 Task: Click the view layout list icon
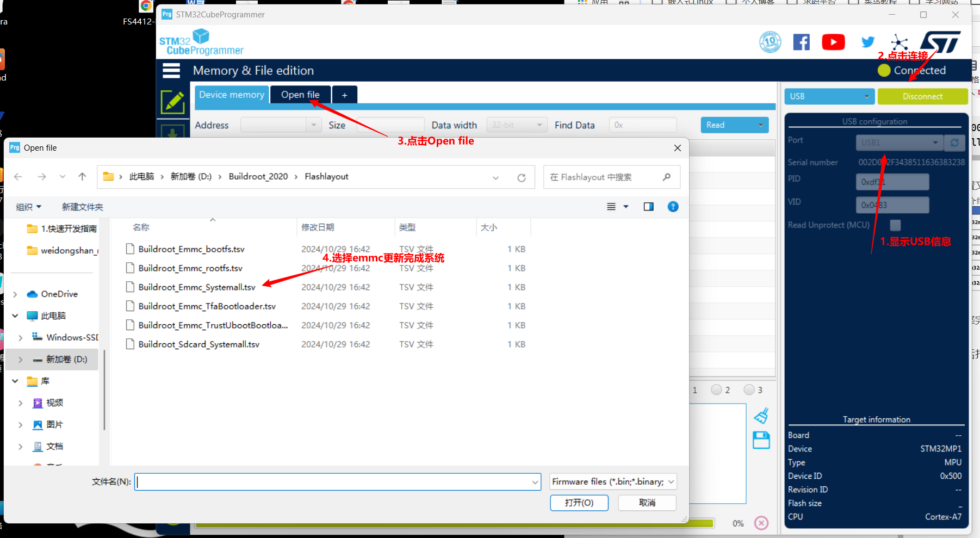611,207
